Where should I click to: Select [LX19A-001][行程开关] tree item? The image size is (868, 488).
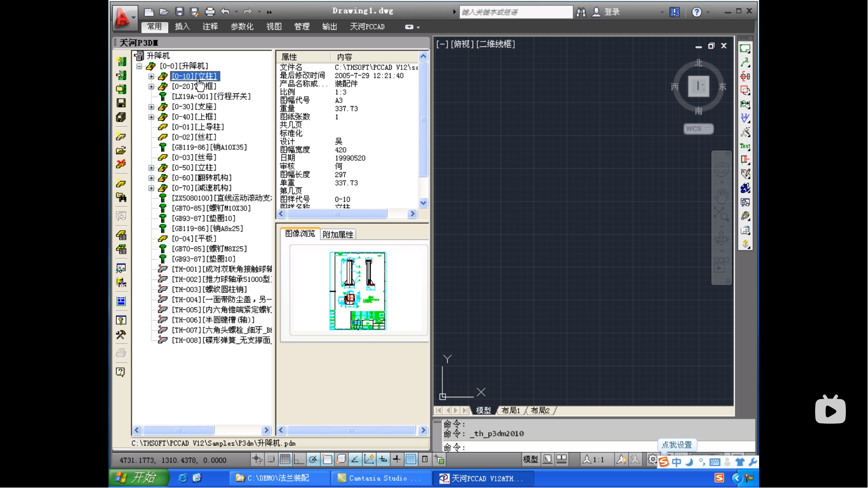[211, 97]
